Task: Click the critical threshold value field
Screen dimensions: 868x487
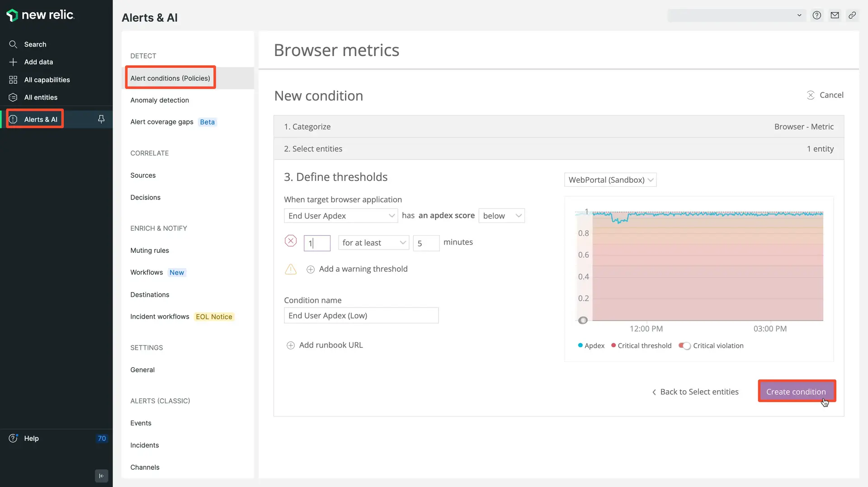Action: coord(317,243)
